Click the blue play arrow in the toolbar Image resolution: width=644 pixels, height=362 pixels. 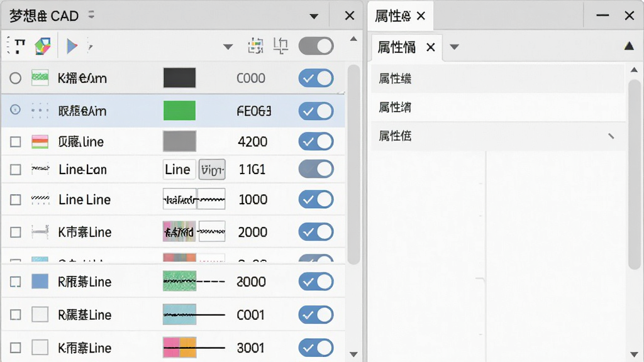[72, 46]
